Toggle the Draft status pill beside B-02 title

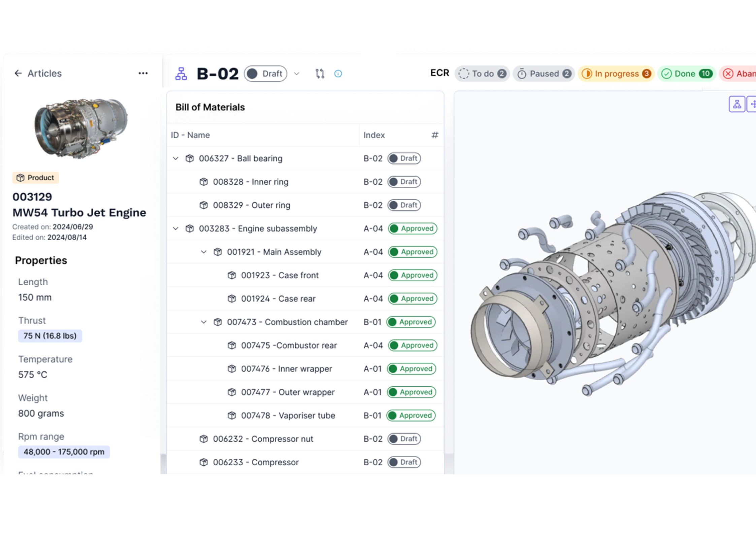[266, 74]
